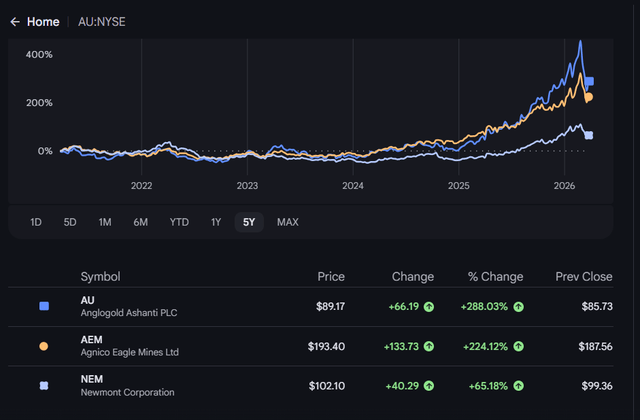Viewport: 640px width, 420px height.
Task: Click the +65.18% percent change
Action: click(x=488, y=386)
